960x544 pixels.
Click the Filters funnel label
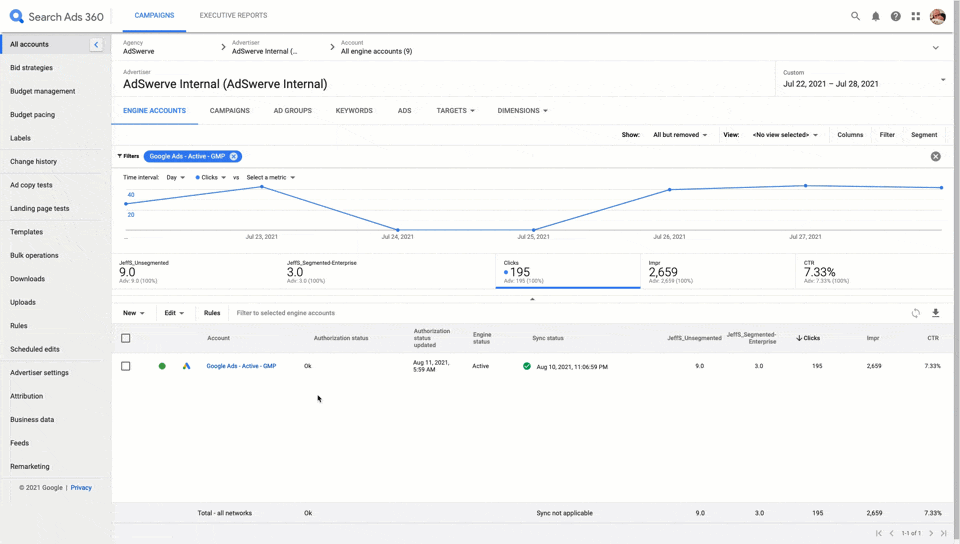(x=128, y=156)
